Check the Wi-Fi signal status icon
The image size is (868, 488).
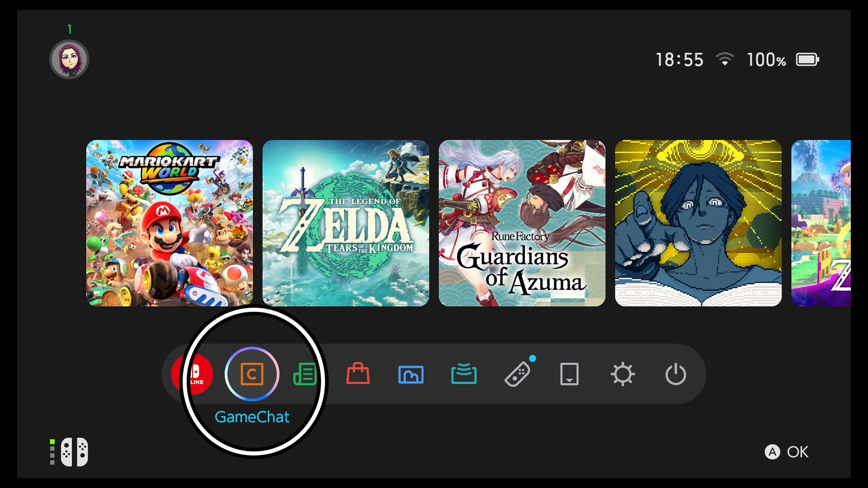(x=726, y=59)
